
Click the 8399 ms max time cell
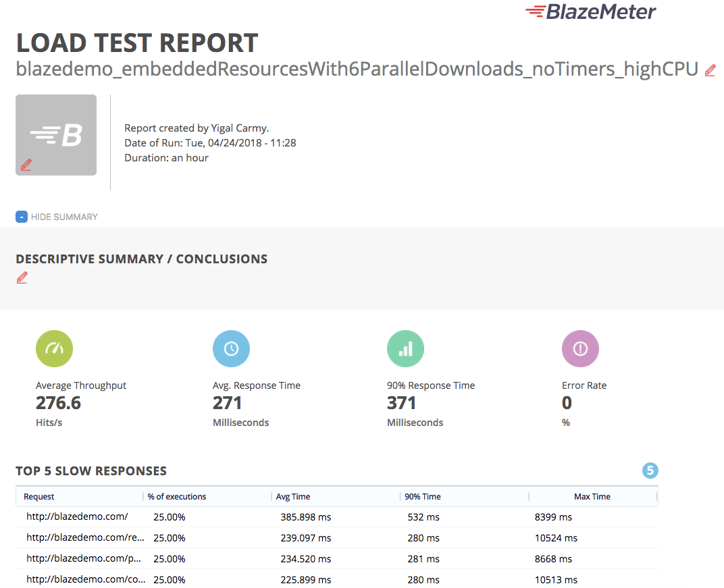point(553,517)
